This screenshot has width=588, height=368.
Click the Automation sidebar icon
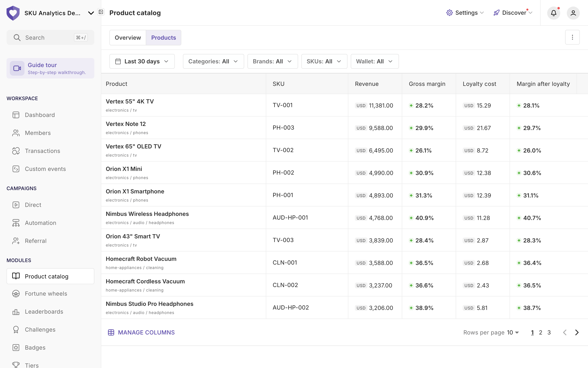(x=16, y=223)
